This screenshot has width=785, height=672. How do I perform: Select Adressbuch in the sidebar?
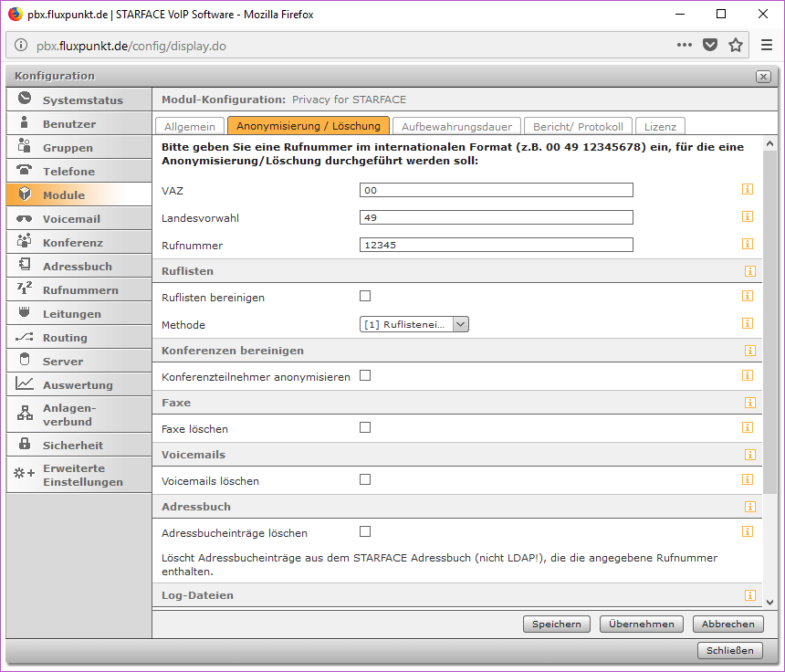[x=79, y=267]
